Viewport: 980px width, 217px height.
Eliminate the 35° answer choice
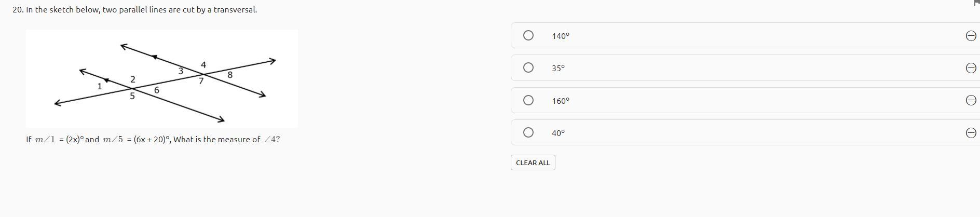point(971,68)
